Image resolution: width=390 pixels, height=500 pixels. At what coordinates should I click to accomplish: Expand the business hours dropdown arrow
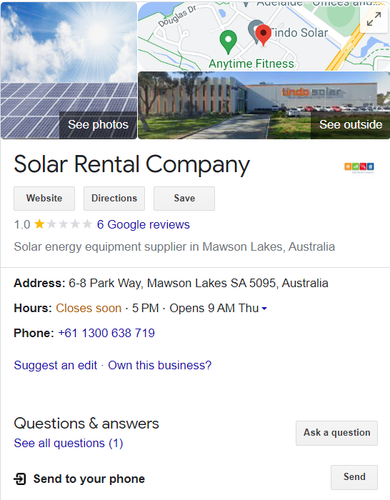pyautogui.click(x=264, y=309)
